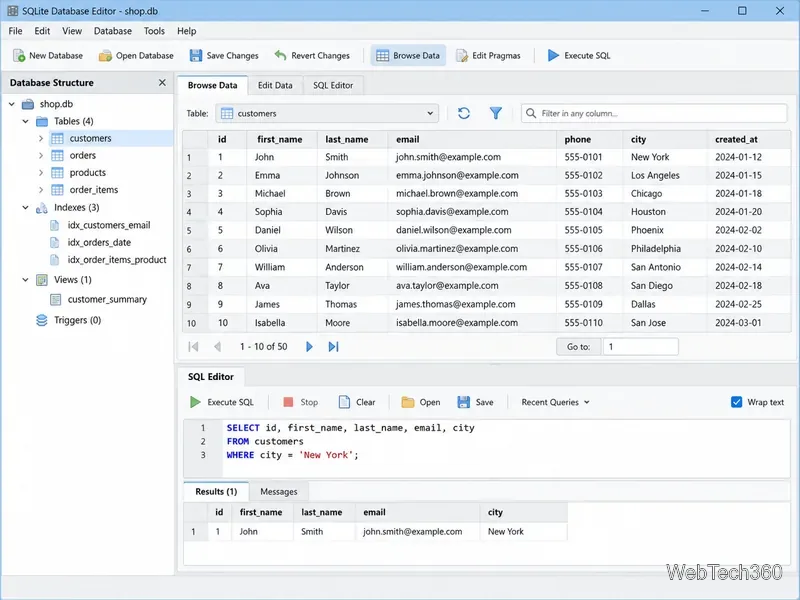This screenshot has width=800, height=600.
Task: Refresh the table data with the circular arrows icon
Action: pyautogui.click(x=464, y=113)
